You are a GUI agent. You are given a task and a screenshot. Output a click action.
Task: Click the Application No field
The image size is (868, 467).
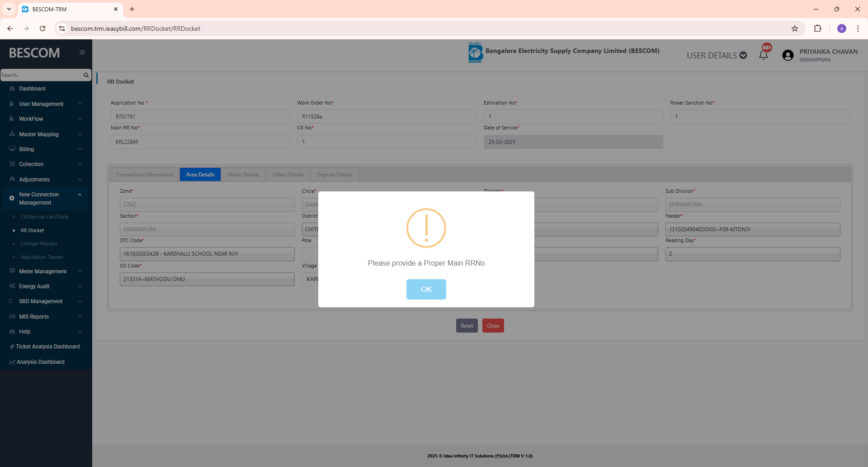[200, 116]
